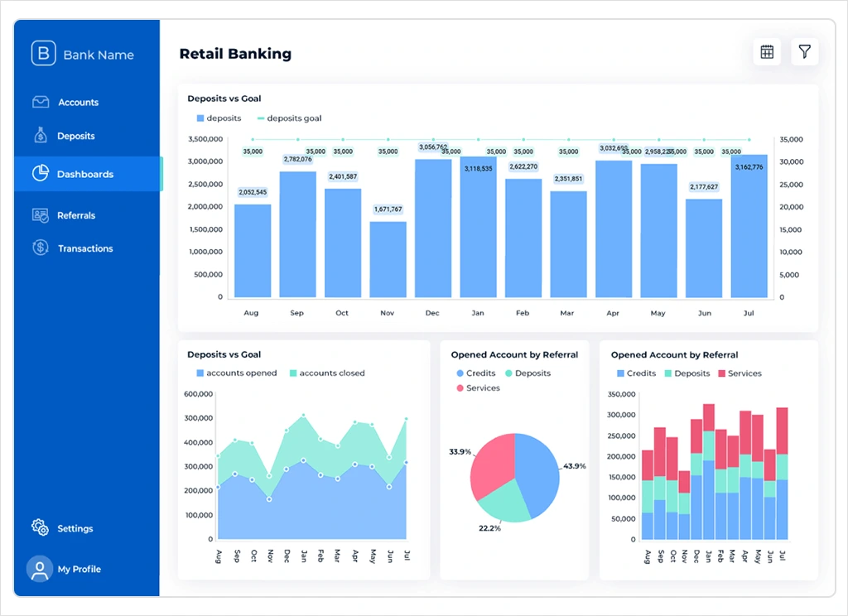Viewport: 848px width, 616px height.
Task: Click the Referrals icon in sidebar
Action: pyautogui.click(x=41, y=215)
